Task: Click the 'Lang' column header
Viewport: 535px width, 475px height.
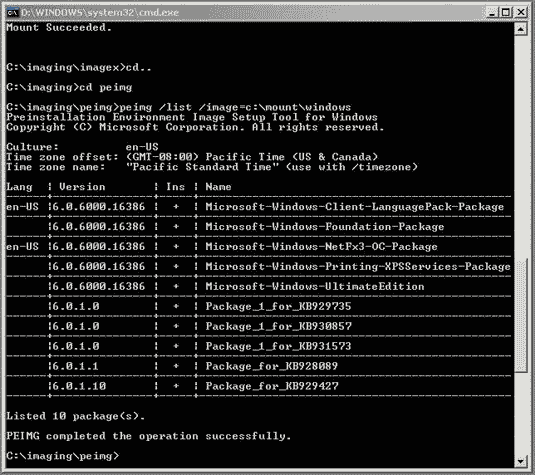Action: [19, 187]
